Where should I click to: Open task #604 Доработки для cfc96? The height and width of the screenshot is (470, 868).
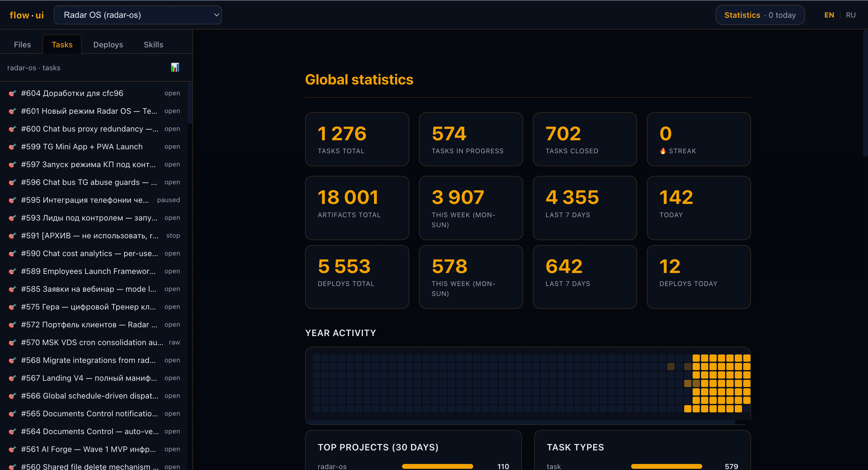pos(94,94)
